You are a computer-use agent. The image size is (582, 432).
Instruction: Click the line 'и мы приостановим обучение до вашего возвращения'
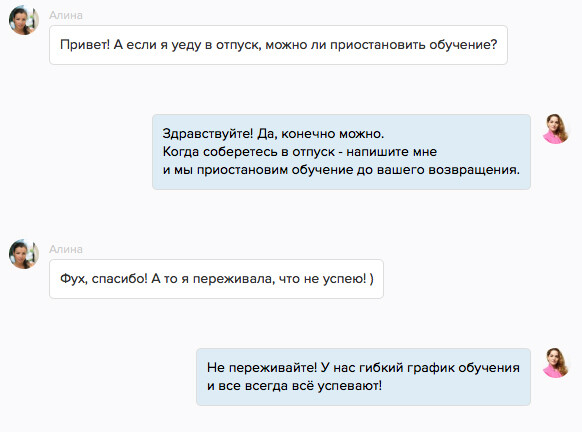coord(341,170)
